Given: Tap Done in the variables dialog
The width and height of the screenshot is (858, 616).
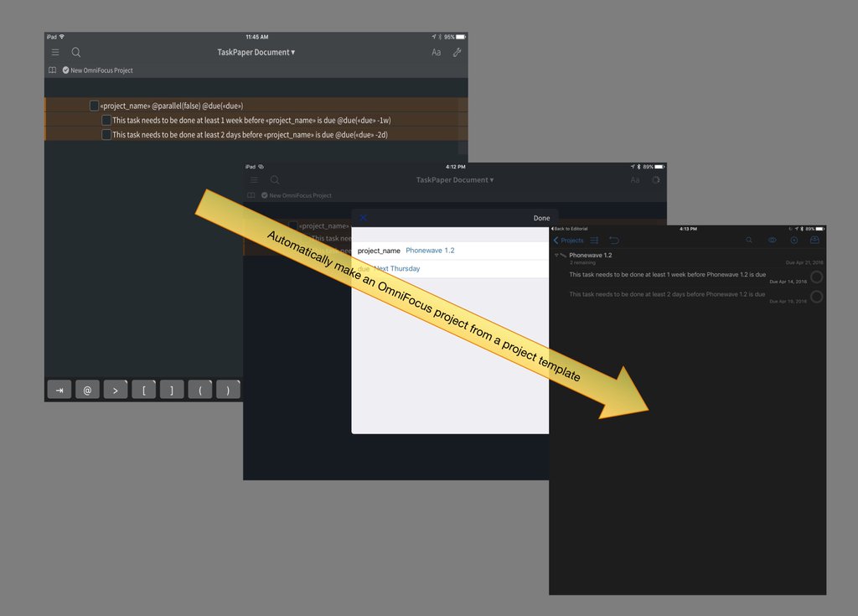Looking at the screenshot, I should tap(542, 218).
